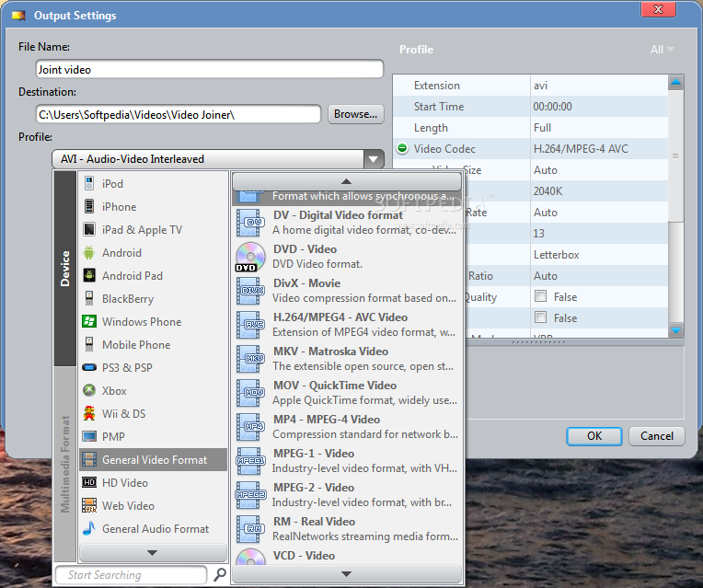703x588 pixels.
Task: Click the HD Video icon
Action: [89, 482]
